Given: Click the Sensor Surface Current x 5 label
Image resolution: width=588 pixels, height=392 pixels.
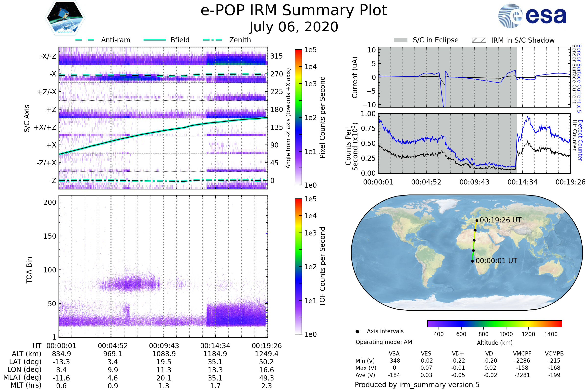Looking at the screenshot, I should tap(579, 78).
